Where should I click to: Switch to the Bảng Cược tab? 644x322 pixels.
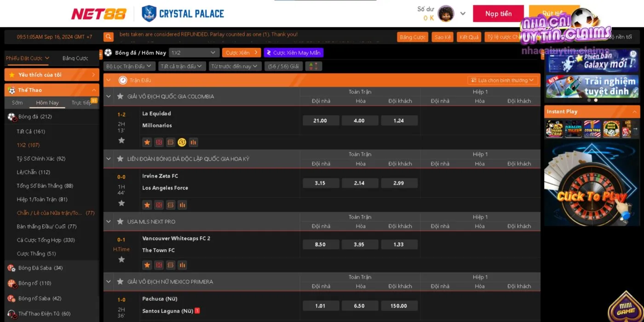tap(75, 58)
